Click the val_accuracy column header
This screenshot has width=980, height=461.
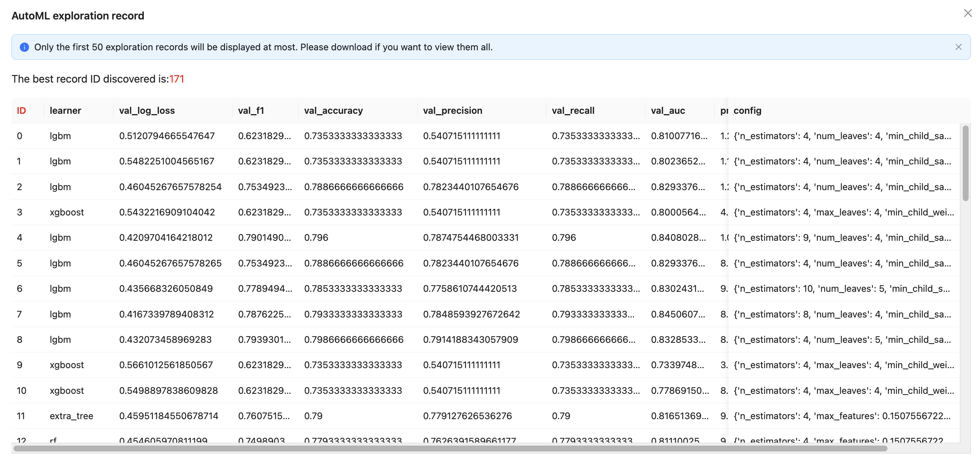pyautogui.click(x=333, y=111)
